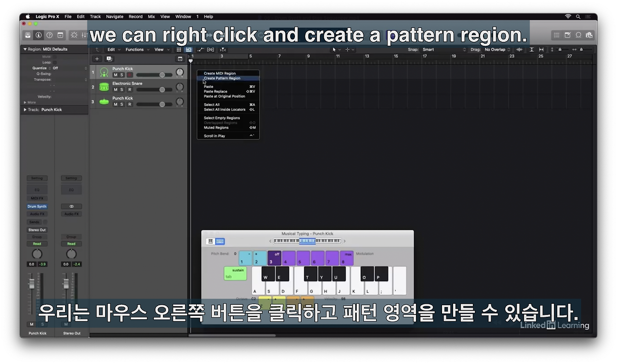Click the modulation off key 3

click(x=274, y=258)
